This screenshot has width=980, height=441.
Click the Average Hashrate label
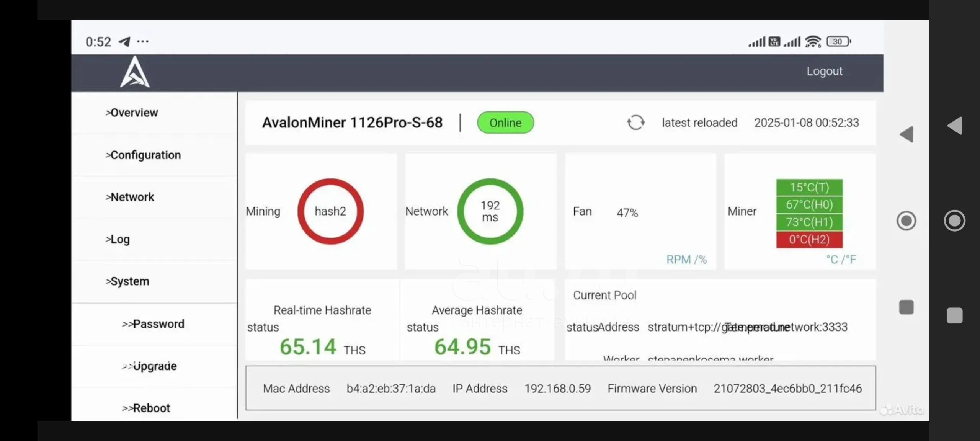pyautogui.click(x=477, y=310)
